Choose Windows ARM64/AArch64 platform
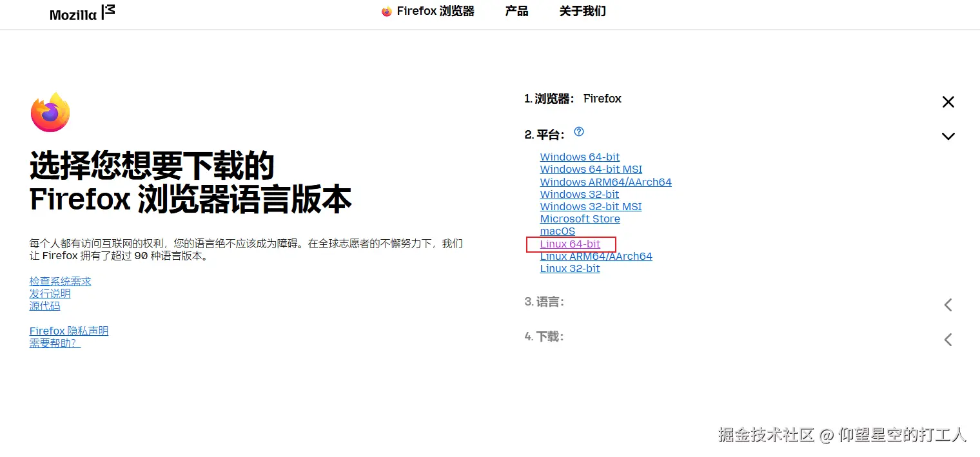 tap(606, 182)
